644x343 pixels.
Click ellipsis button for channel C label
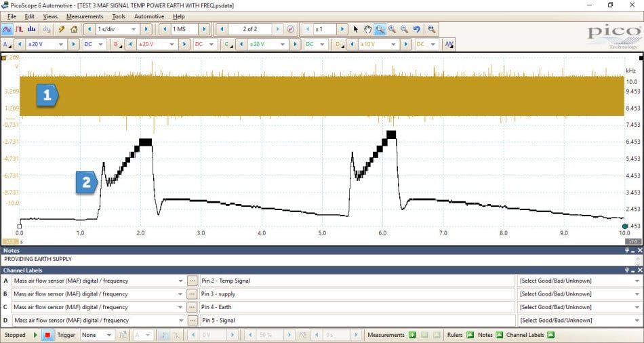pos(192,307)
